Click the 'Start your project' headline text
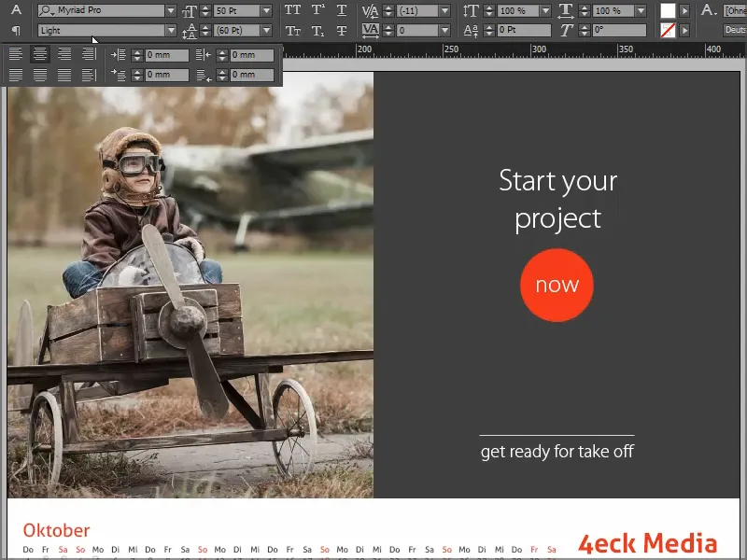The image size is (747, 560). tap(557, 200)
